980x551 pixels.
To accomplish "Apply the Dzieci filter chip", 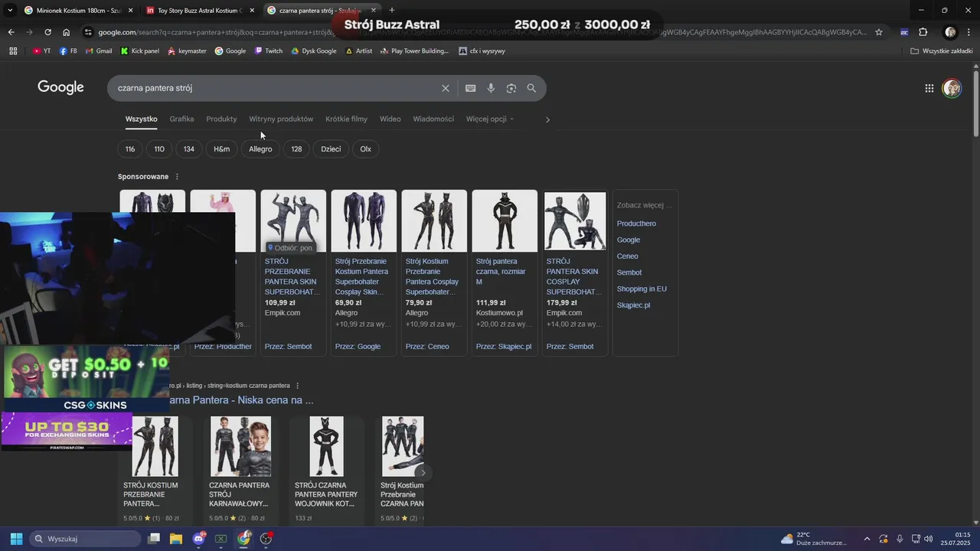I will [331, 149].
